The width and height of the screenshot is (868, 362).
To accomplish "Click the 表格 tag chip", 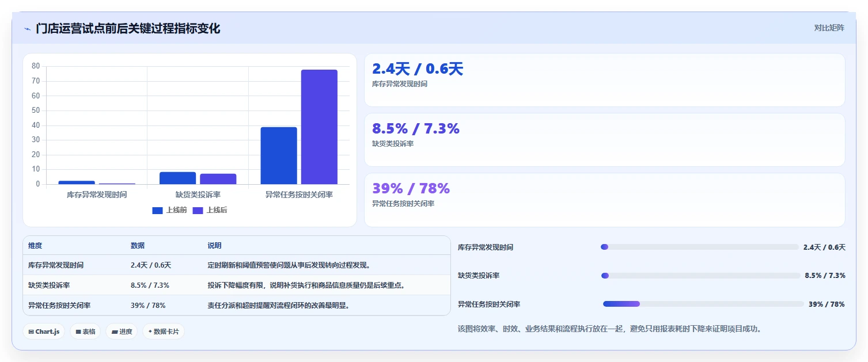I will click(x=85, y=331).
